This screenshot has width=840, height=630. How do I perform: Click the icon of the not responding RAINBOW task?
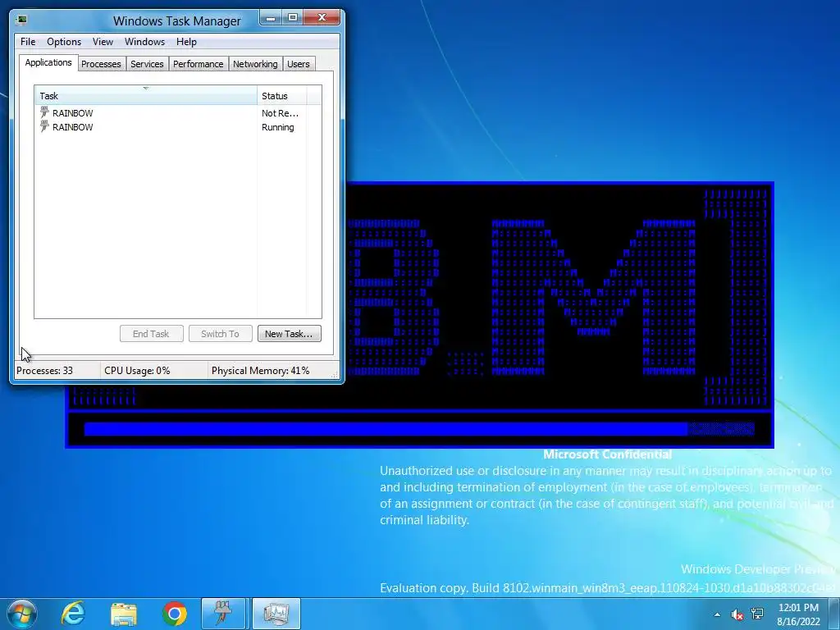pyautogui.click(x=44, y=112)
